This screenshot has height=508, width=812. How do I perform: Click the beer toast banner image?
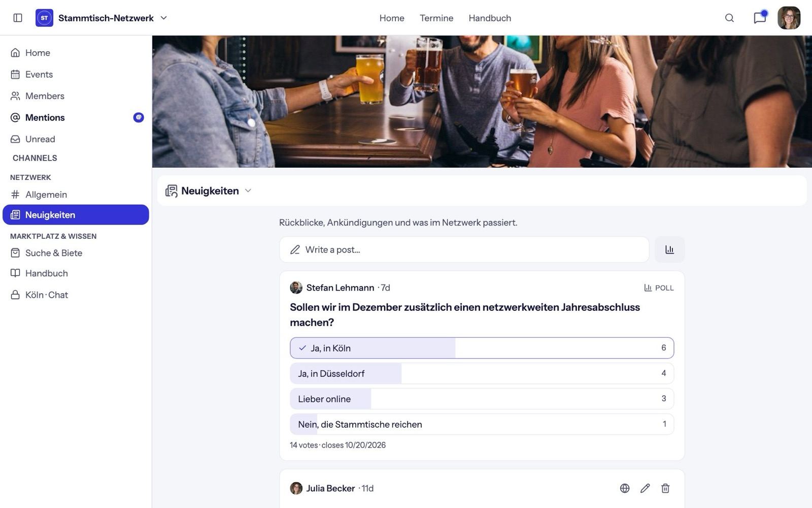tap(482, 102)
